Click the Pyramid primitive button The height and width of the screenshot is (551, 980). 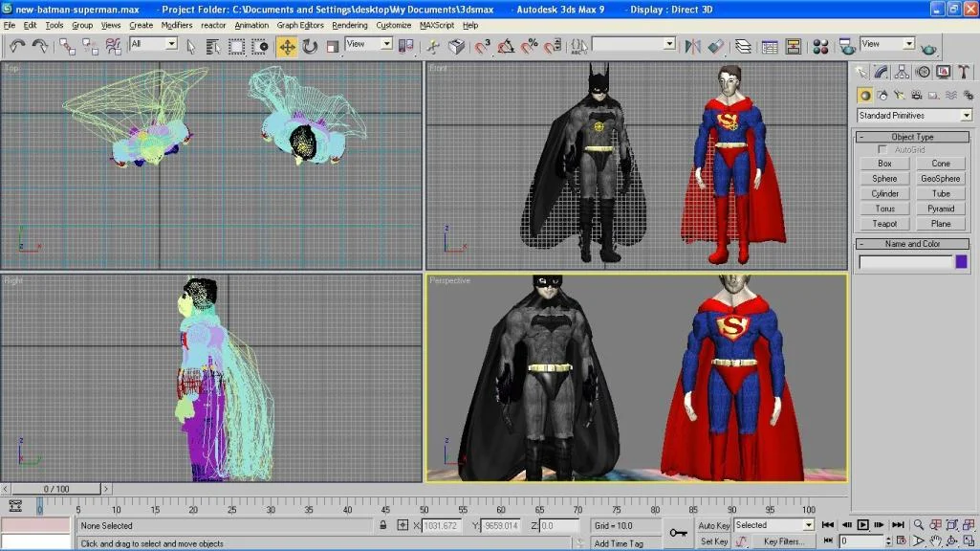[941, 209]
